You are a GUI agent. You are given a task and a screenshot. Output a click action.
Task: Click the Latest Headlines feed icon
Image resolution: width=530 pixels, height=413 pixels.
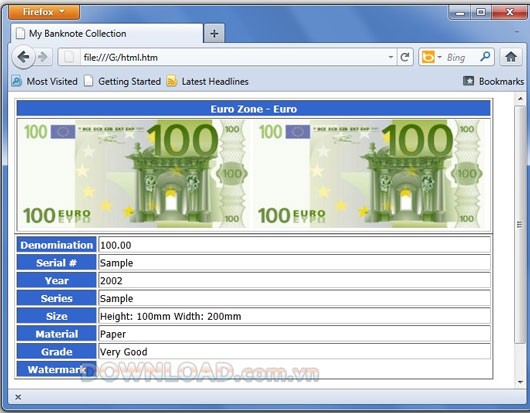171,81
